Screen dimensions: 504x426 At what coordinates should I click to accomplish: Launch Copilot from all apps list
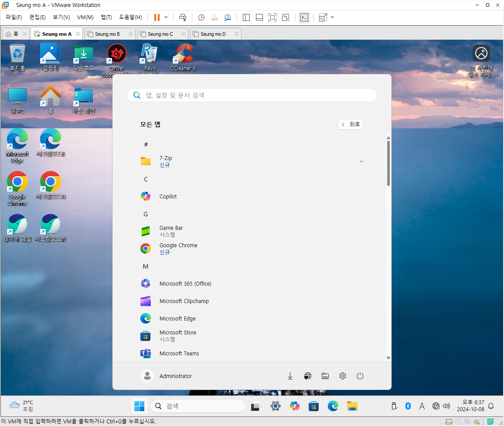point(252,197)
